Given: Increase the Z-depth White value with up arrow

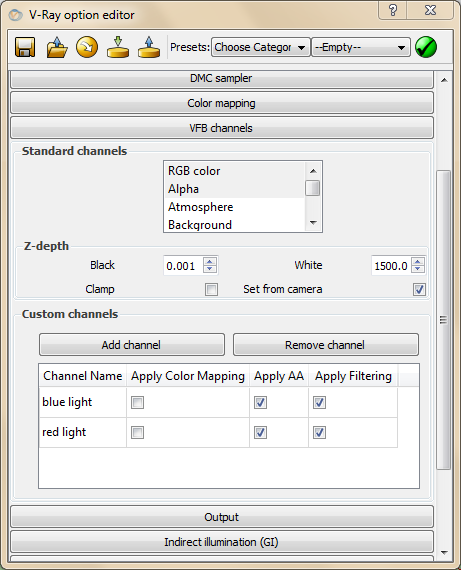Looking at the screenshot, I should (x=418, y=261).
